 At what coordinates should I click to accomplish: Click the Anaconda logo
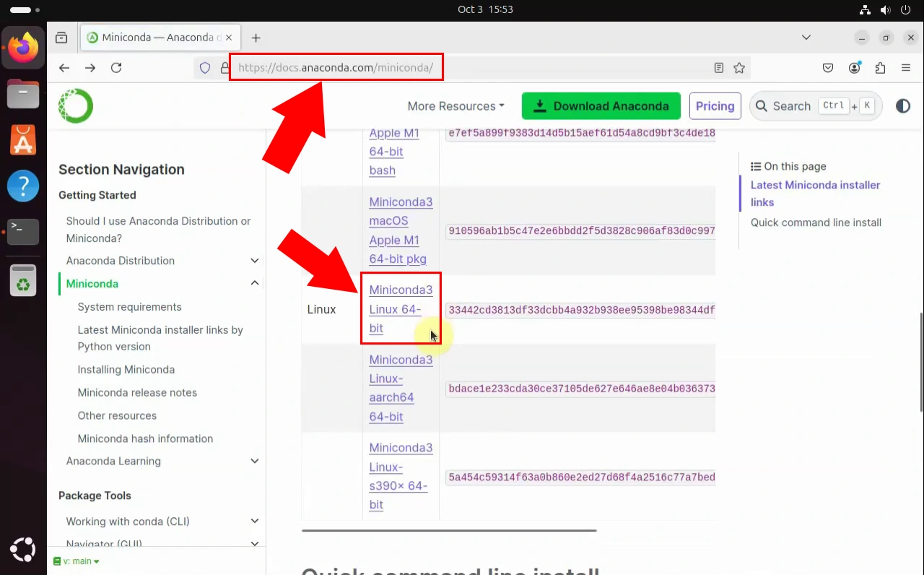[x=76, y=106]
